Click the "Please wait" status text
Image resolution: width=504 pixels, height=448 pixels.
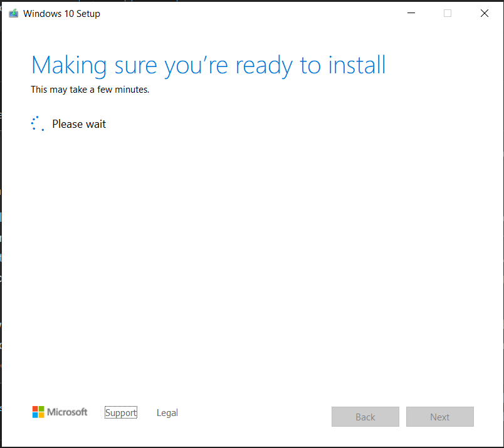[x=79, y=124]
